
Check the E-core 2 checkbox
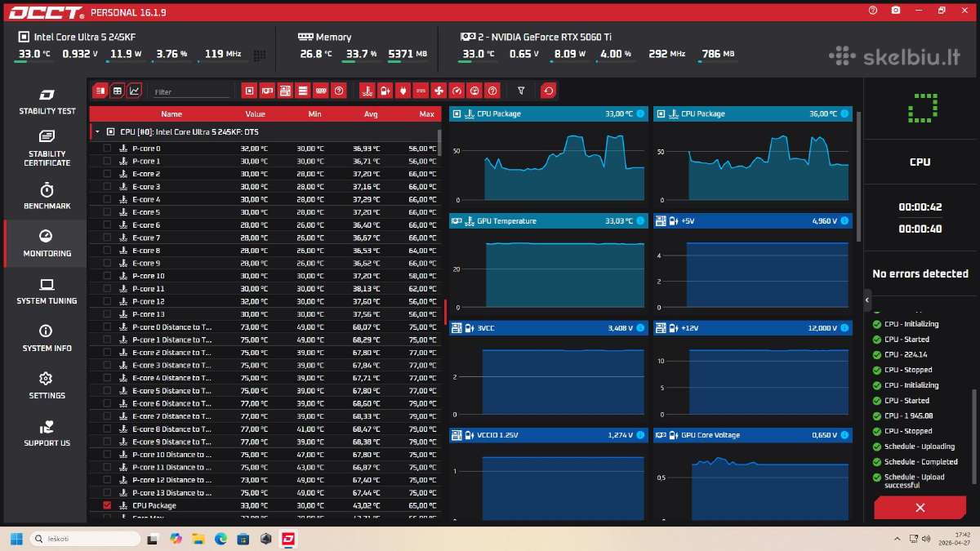point(107,174)
